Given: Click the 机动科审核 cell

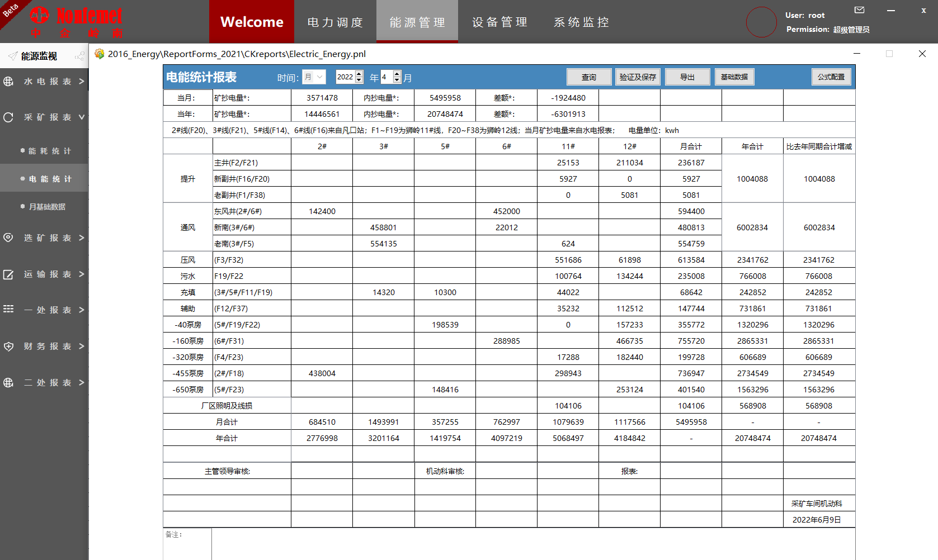Looking at the screenshot, I should [x=445, y=471].
